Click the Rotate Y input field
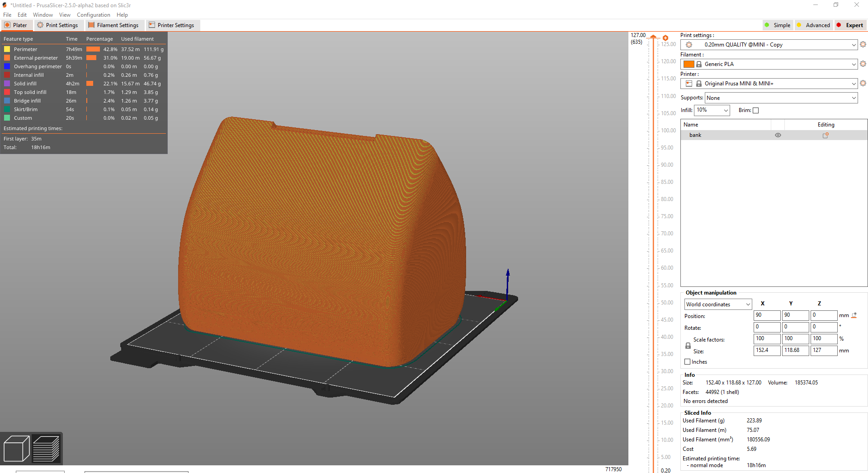The height and width of the screenshot is (473, 868). point(795,327)
